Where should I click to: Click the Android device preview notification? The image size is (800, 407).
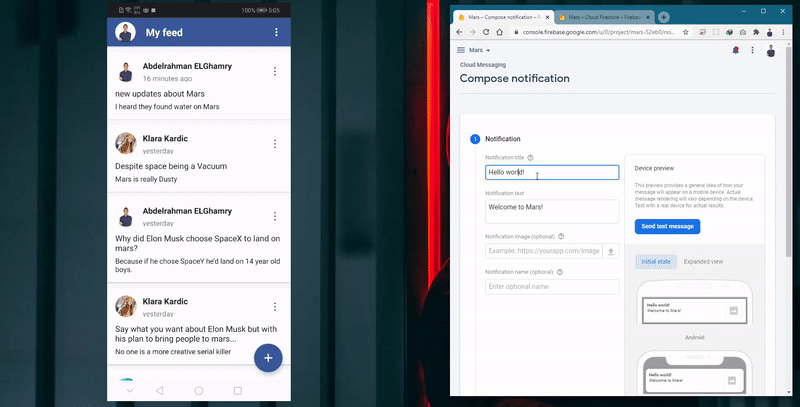coord(694,310)
